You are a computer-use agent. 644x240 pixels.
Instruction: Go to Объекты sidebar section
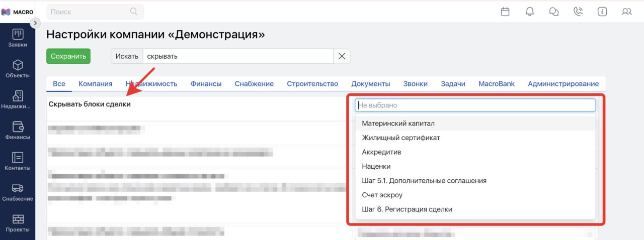coord(18,69)
